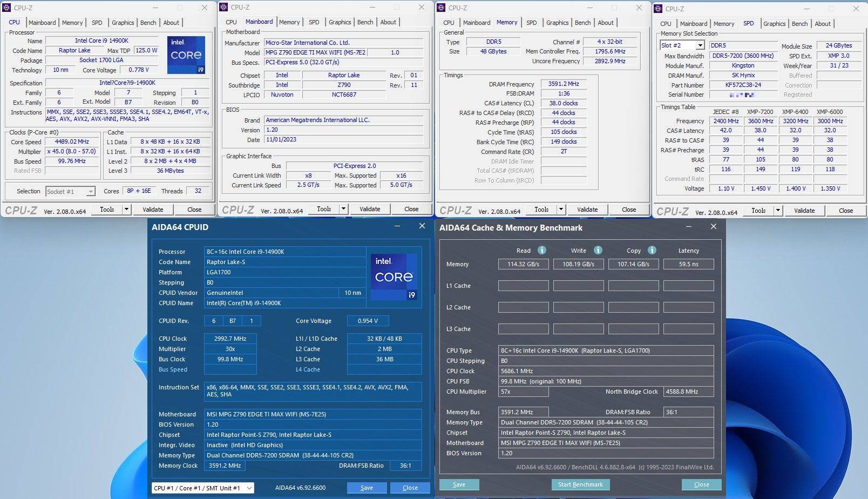Open Tools dropdown arrow in CPU-Z SPD window
This screenshot has width=868, height=499.
[x=778, y=211]
